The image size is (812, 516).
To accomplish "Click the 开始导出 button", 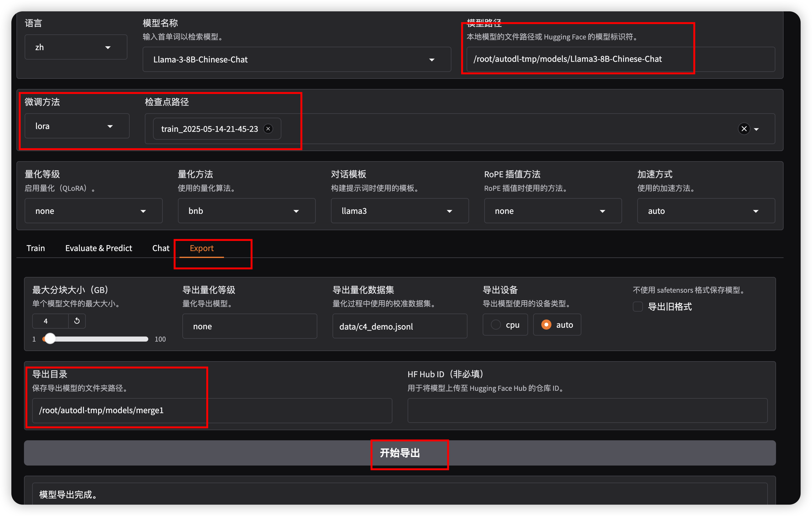I will pyautogui.click(x=399, y=453).
